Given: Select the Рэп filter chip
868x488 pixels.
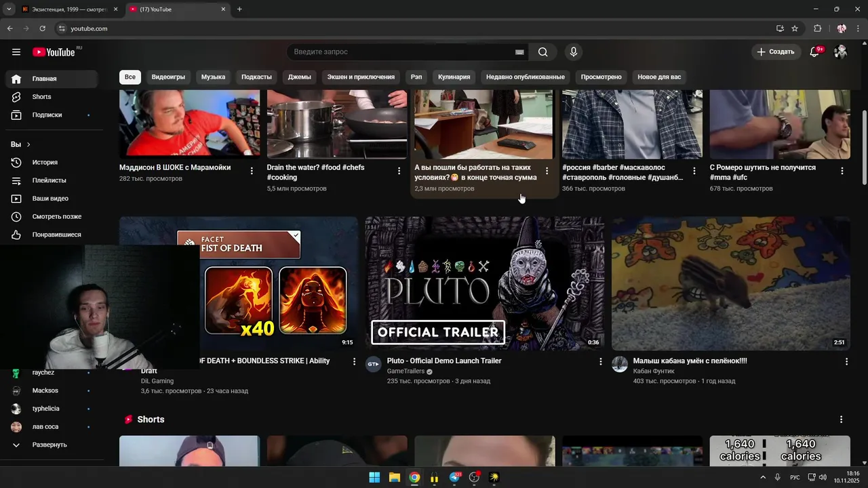Looking at the screenshot, I should [416, 77].
